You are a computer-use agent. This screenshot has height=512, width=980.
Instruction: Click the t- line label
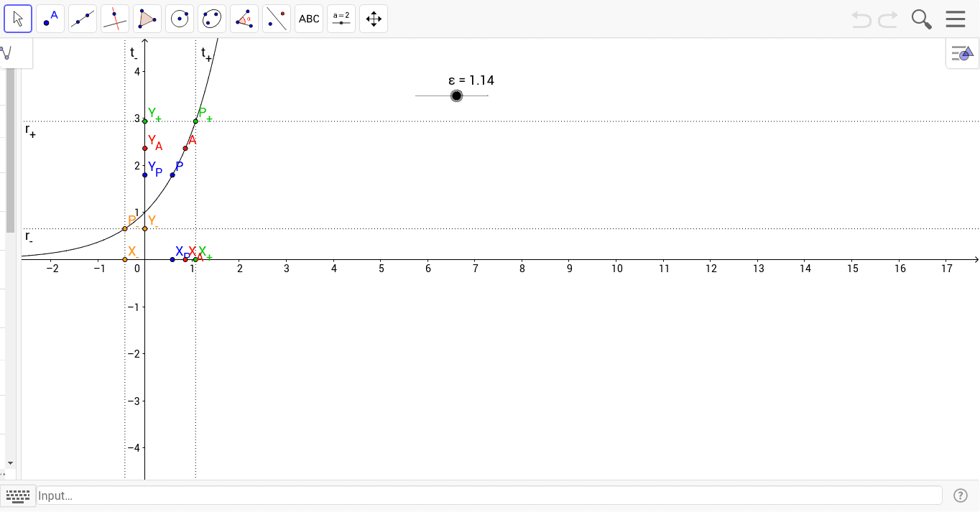coord(134,53)
